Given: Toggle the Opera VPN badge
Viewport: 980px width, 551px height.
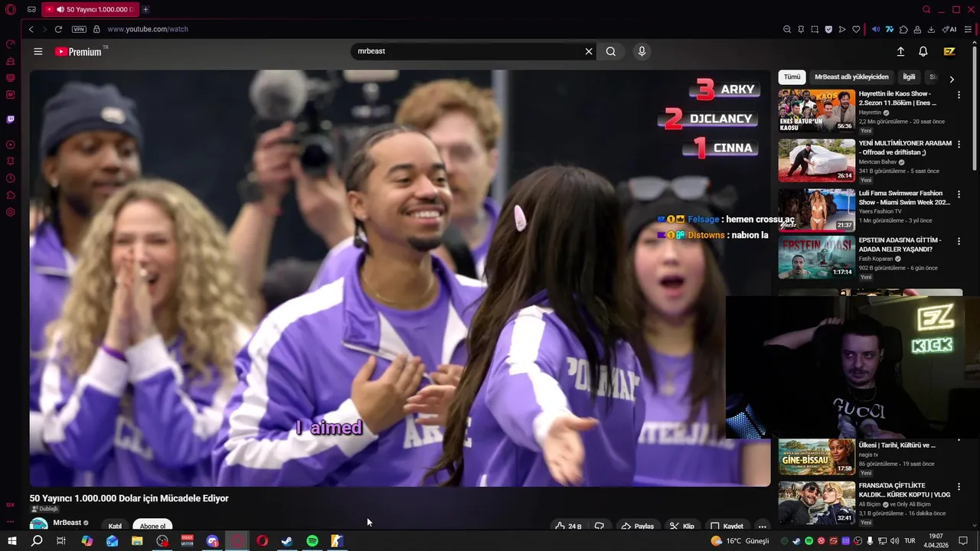Looking at the screenshot, I should click(79, 29).
